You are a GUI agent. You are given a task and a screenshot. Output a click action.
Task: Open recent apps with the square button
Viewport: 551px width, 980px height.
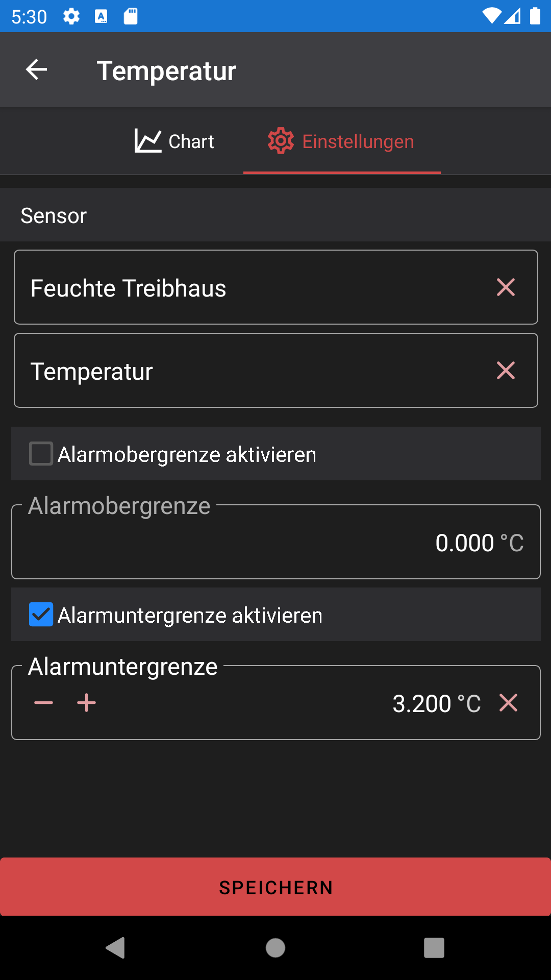point(434,948)
